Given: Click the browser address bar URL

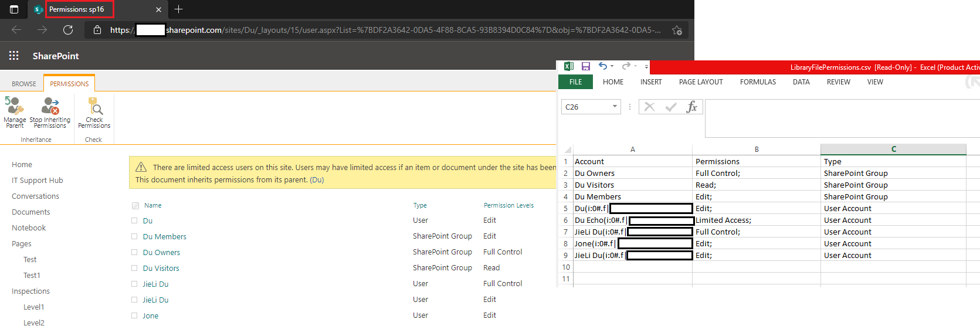Looking at the screenshot, I should pos(386,30).
